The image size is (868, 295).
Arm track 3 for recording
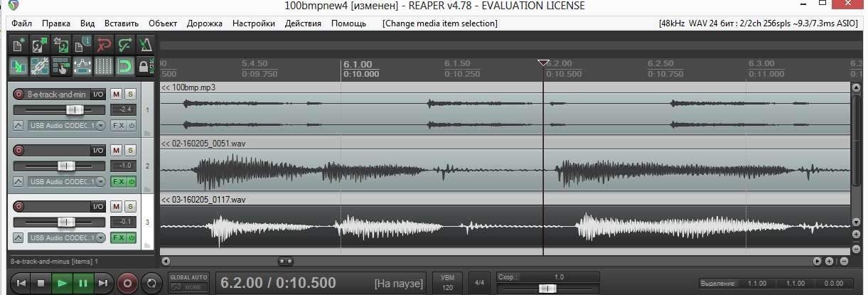(18, 206)
